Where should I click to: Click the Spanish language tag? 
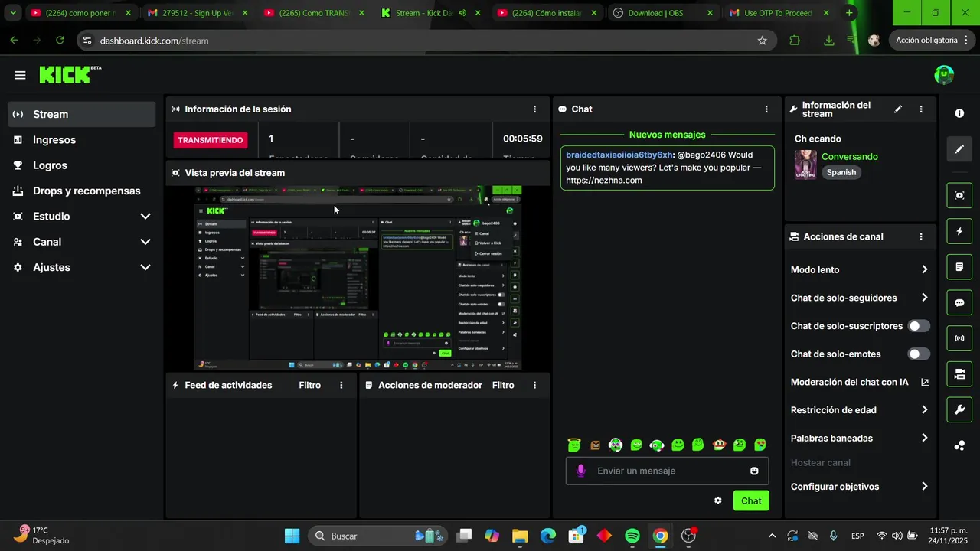[x=841, y=172]
